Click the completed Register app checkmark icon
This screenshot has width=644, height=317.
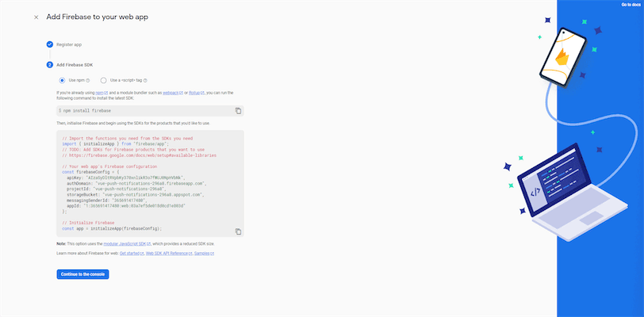coord(50,44)
